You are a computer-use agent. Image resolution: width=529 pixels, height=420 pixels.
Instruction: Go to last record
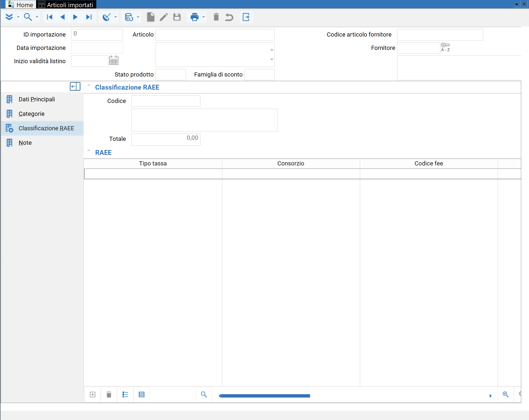point(89,17)
